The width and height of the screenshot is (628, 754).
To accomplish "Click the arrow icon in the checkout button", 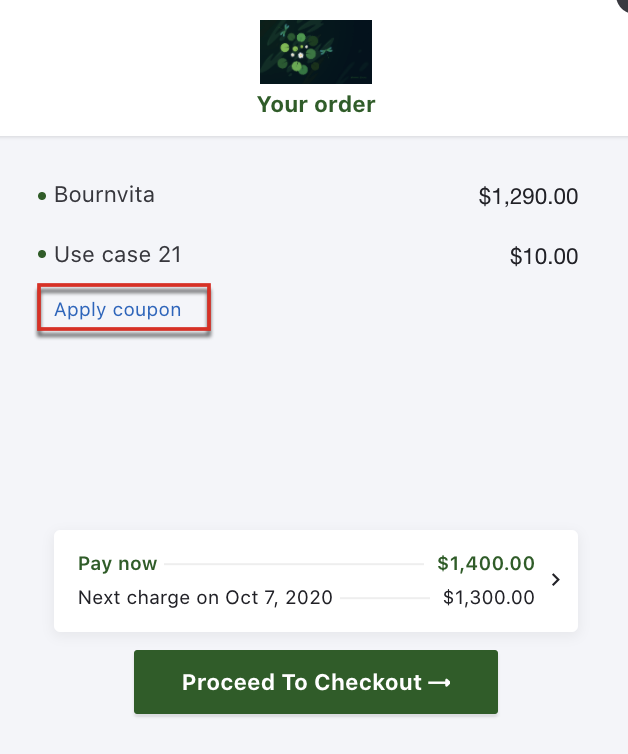I will click(x=439, y=683).
